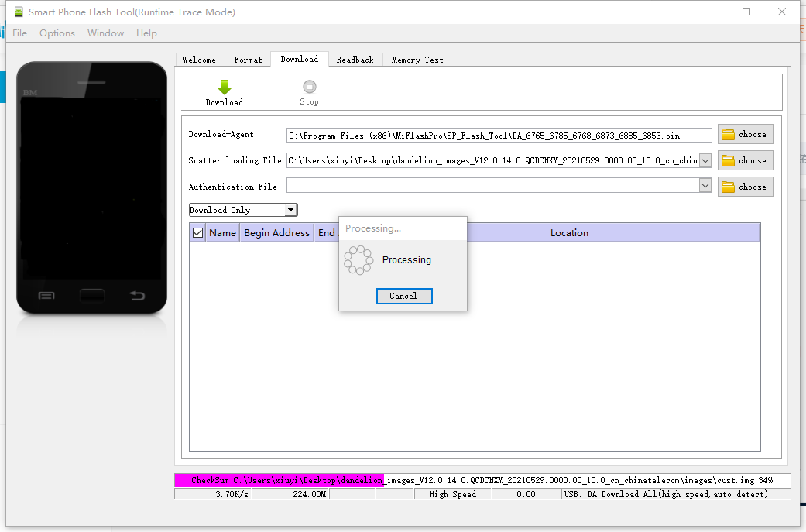Screen dimensions: 806x532
Task: Click the 0:00 elapsed time cell
Action: click(x=526, y=494)
